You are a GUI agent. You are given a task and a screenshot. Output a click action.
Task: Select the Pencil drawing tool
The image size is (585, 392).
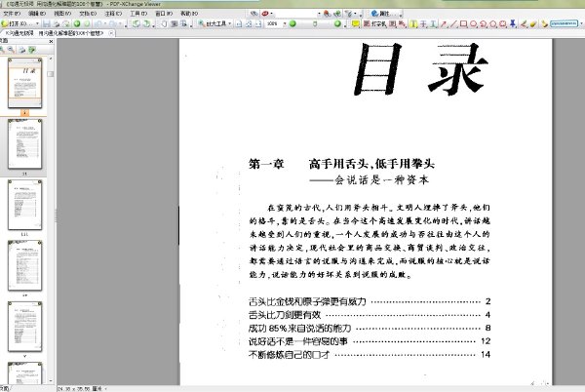point(524,23)
